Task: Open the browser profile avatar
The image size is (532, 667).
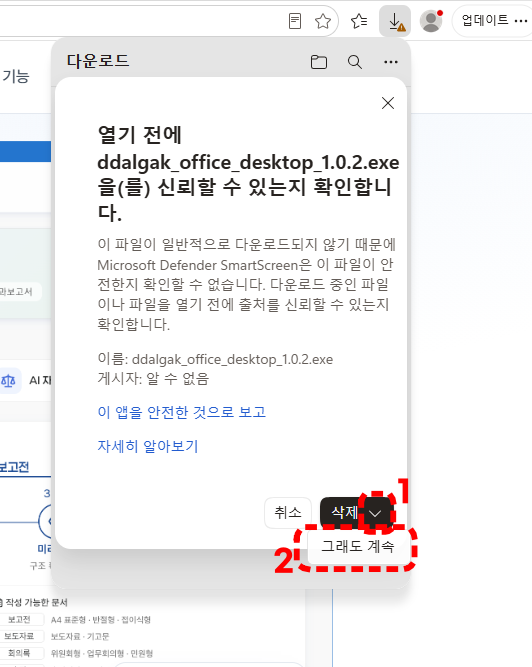Action: point(431,21)
